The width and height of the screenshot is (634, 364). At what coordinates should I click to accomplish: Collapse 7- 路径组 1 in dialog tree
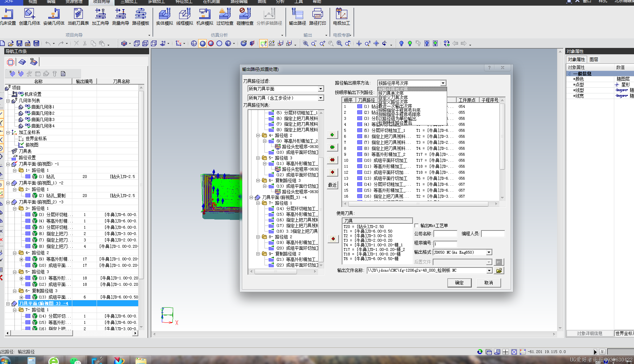tap(258, 203)
